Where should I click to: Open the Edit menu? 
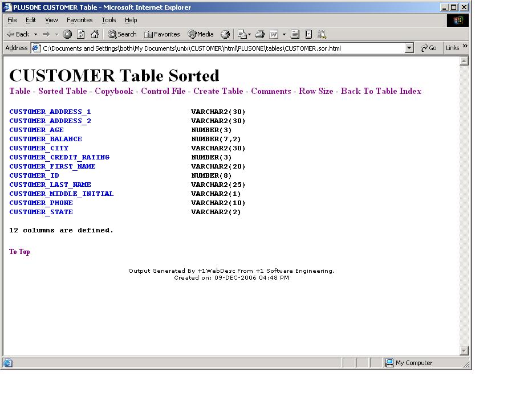point(31,20)
